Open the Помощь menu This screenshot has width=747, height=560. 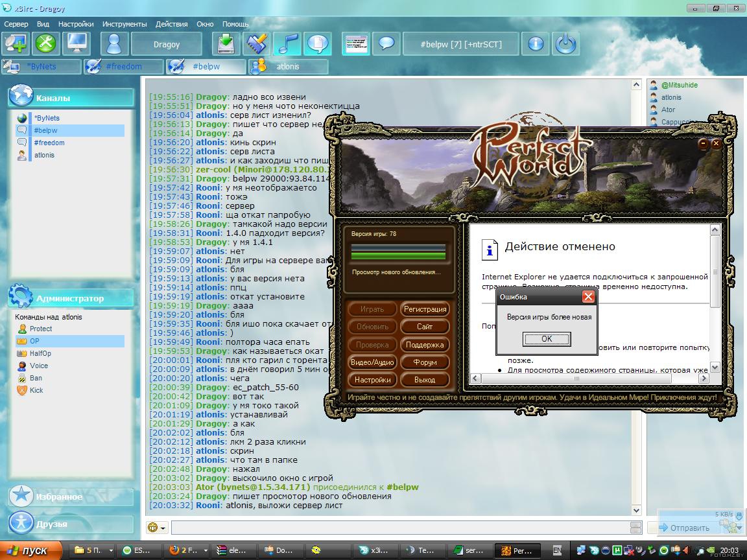click(235, 24)
